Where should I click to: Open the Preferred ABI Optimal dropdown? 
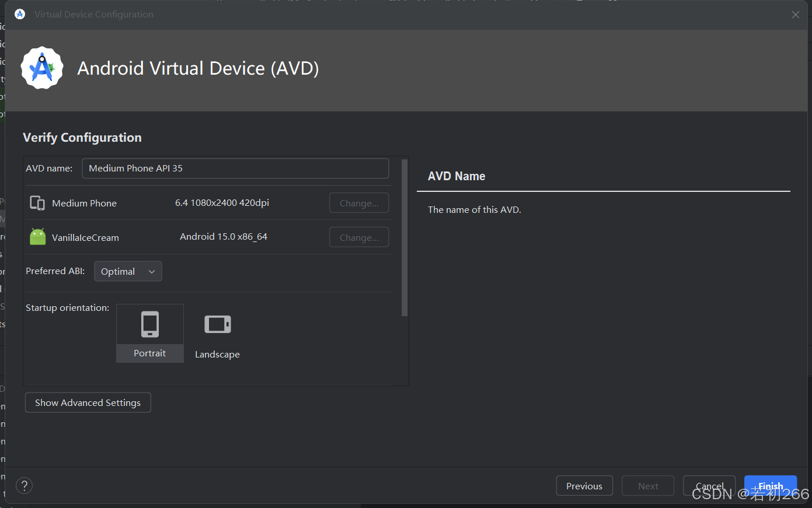[x=128, y=271]
